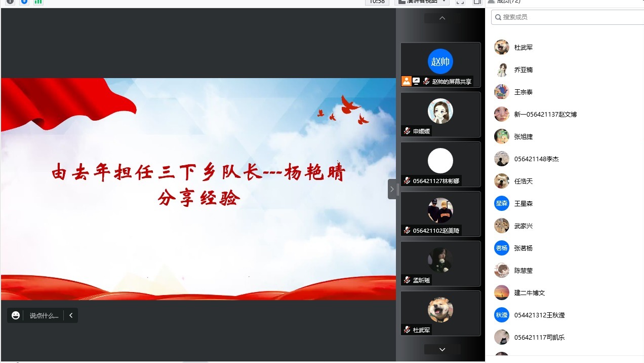Collapse the chat input bar with the left chevron

(x=71, y=315)
